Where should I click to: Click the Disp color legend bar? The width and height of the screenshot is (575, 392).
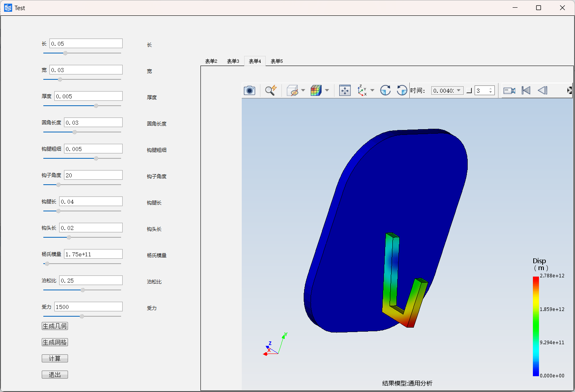pyautogui.click(x=536, y=326)
